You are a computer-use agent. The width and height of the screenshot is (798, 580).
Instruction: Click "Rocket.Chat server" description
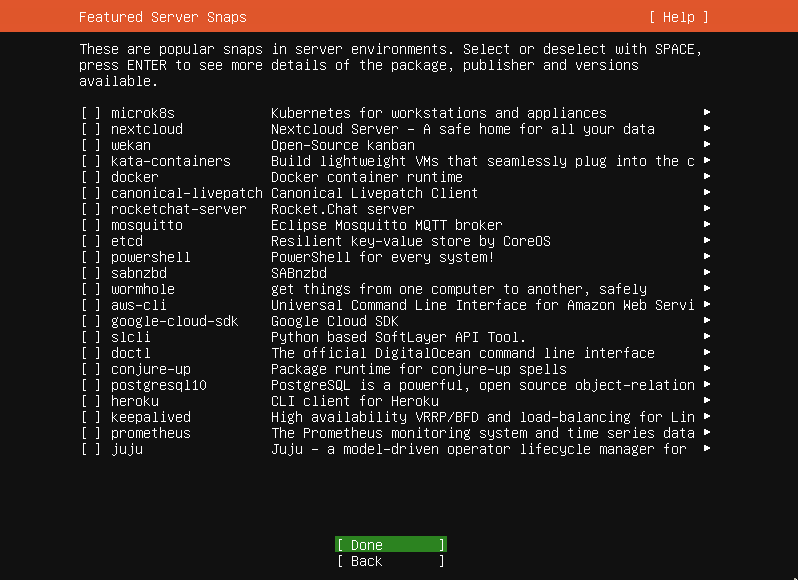pyautogui.click(x=343, y=209)
